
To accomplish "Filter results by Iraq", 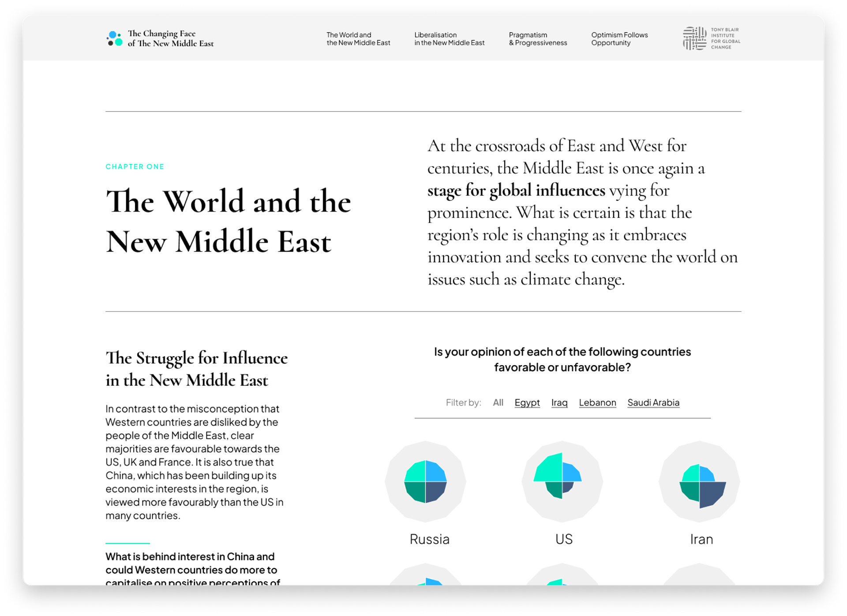I will pyautogui.click(x=559, y=403).
